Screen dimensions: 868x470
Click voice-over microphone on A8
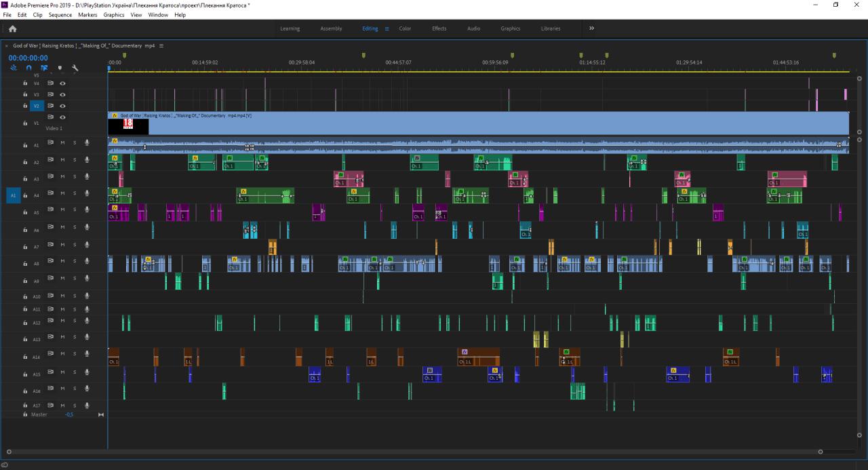87,262
